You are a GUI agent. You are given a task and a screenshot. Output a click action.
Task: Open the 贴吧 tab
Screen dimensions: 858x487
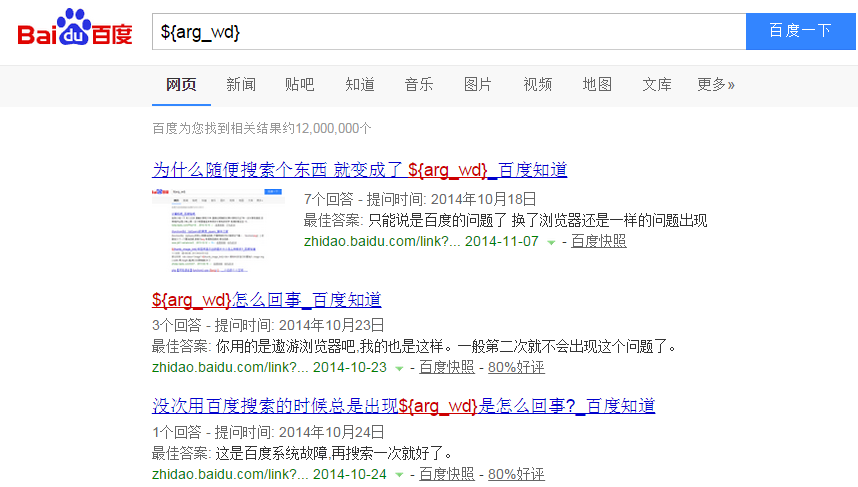coord(300,85)
